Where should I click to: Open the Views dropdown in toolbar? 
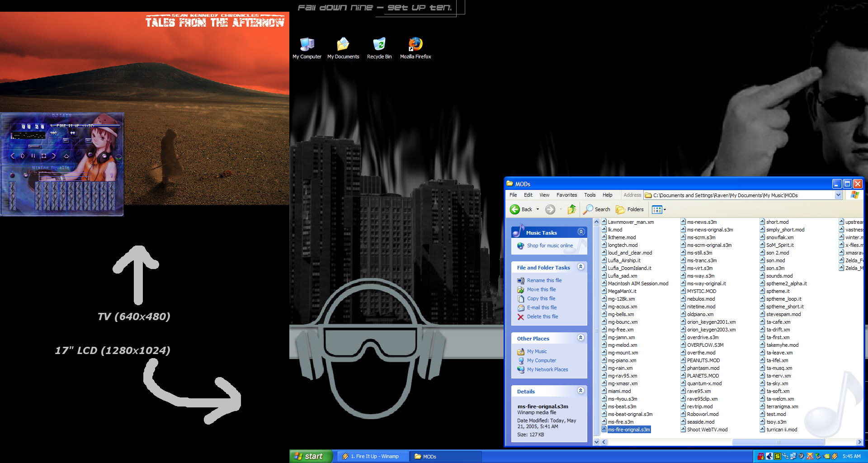coord(659,209)
